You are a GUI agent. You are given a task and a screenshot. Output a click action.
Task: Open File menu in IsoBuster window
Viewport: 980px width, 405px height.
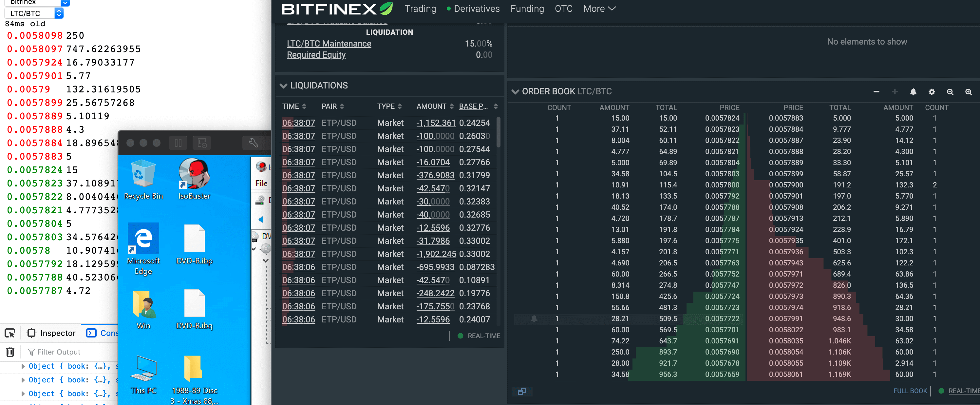tap(261, 183)
